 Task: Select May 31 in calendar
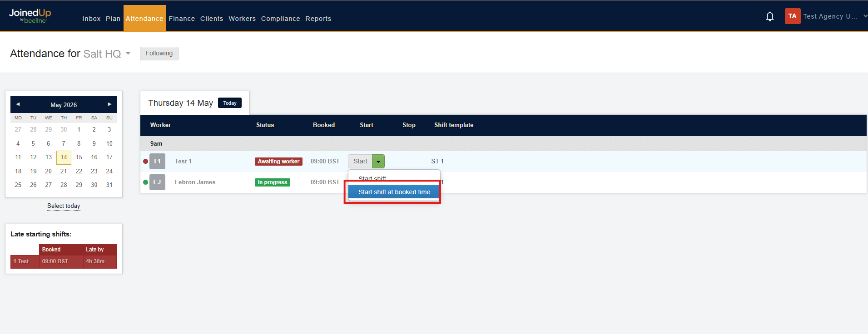click(x=109, y=185)
